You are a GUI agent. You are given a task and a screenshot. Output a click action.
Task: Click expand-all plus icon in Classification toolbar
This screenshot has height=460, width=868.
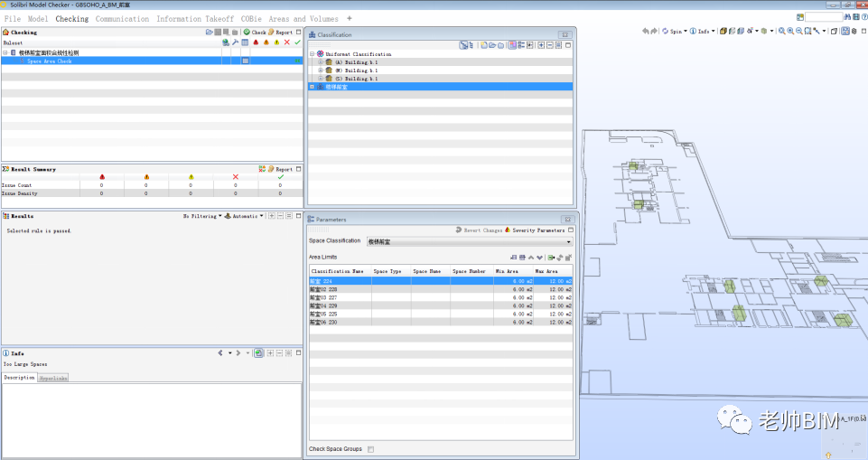click(541, 45)
